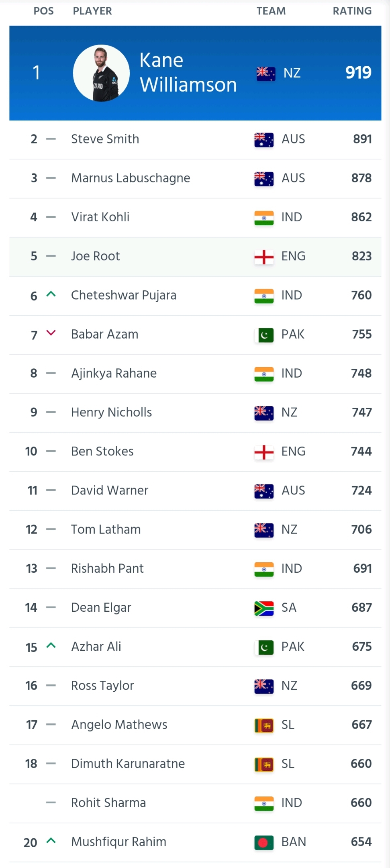Click the red down arrow by Babar Azam

coord(51,333)
